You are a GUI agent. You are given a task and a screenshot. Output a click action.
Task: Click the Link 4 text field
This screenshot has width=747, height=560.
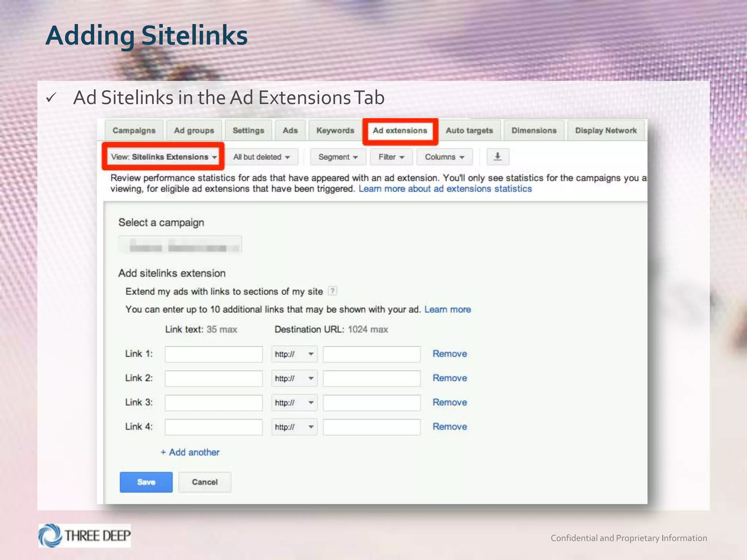click(214, 427)
